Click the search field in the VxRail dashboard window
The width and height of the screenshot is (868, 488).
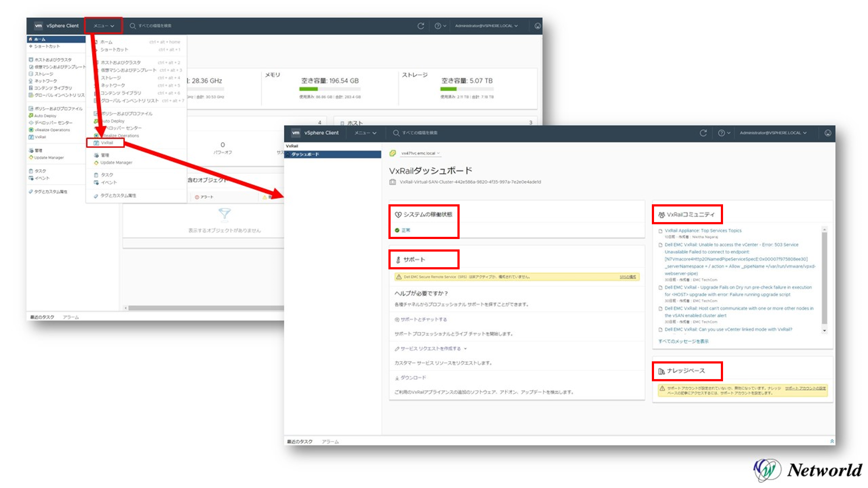click(420, 133)
